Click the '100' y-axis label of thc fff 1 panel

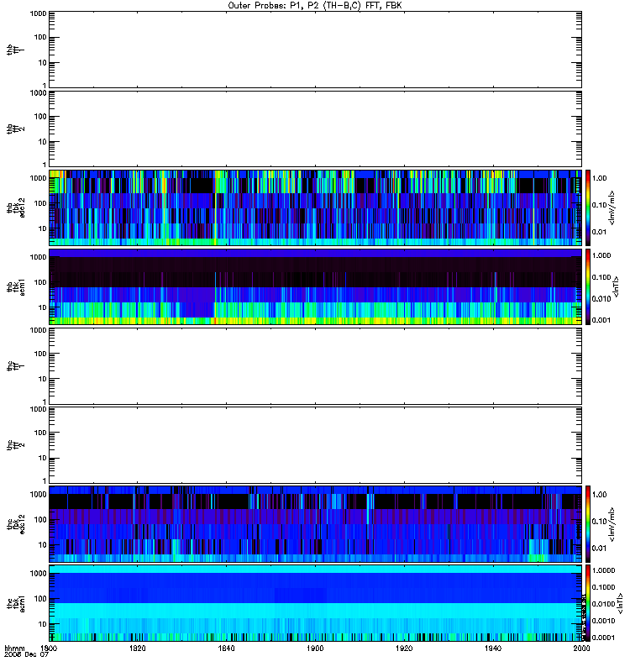point(40,354)
